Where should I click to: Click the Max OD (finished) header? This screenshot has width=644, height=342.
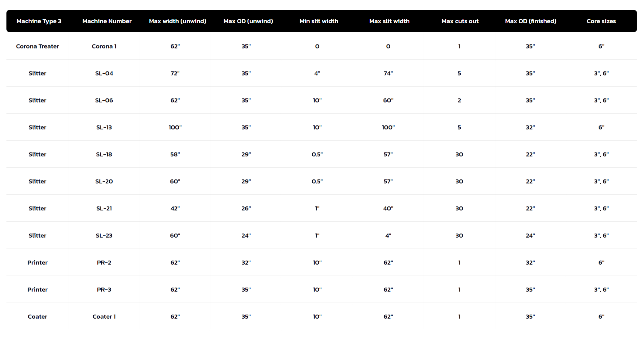tap(531, 21)
